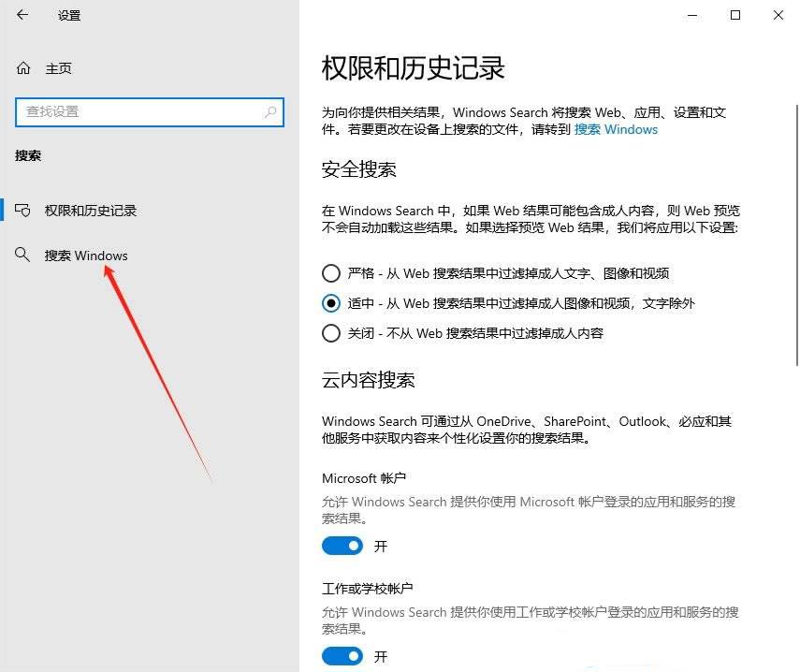Select 严格 safe search option
The image size is (800, 672).
coord(331,273)
